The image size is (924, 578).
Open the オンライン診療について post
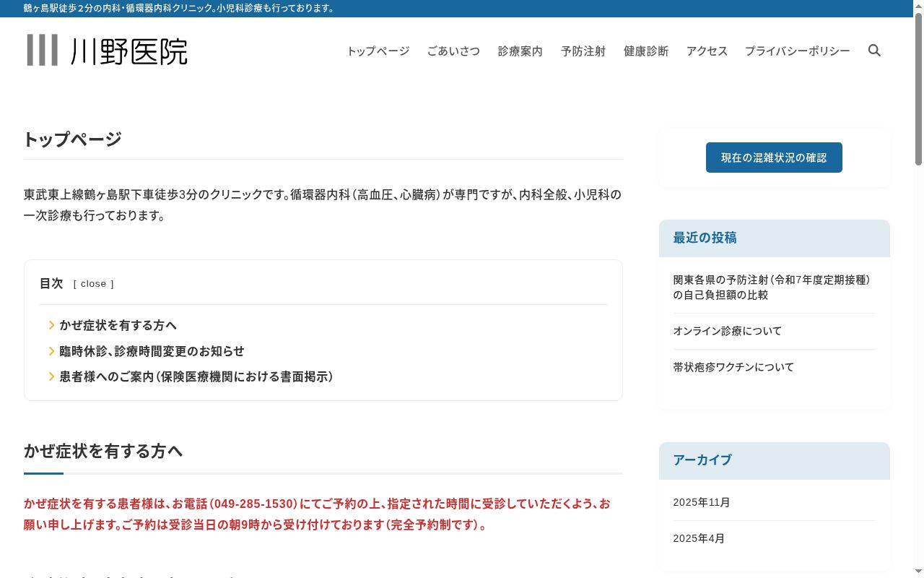point(728,331)
